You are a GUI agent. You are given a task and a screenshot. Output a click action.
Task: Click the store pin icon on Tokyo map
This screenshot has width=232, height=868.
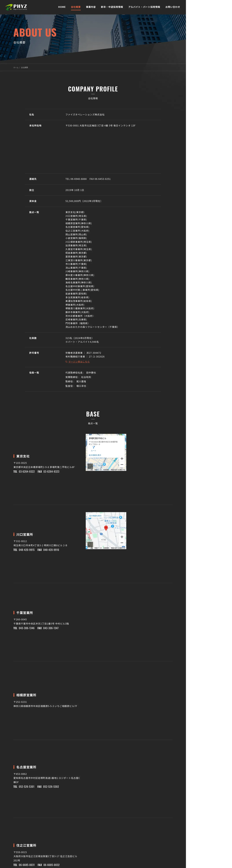(104, 464)
